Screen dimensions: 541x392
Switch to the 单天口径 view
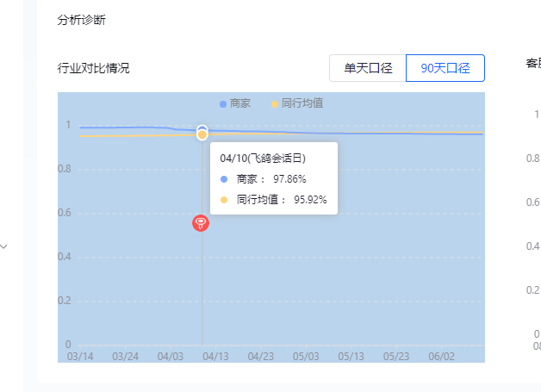pyautogui.click(x=368, y=68)
